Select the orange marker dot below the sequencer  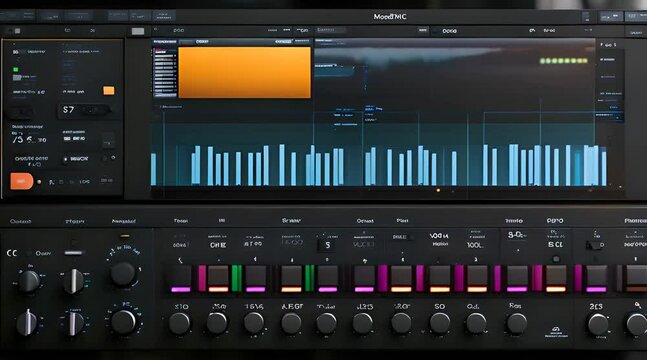[438, 190]
